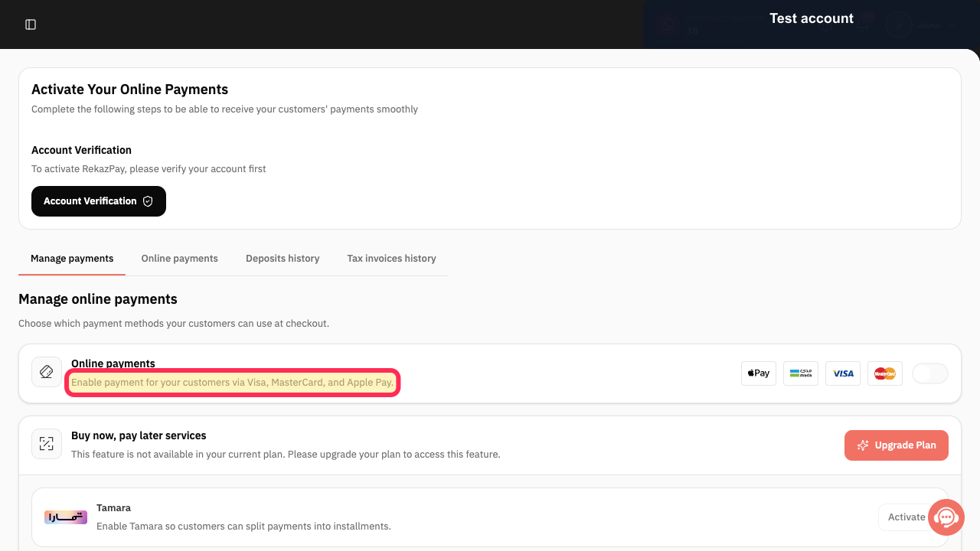Screen dimensions: 980x551
Task: Expand the dimmed user profile dropdown chevron
Action: click(x=952, y=24)
